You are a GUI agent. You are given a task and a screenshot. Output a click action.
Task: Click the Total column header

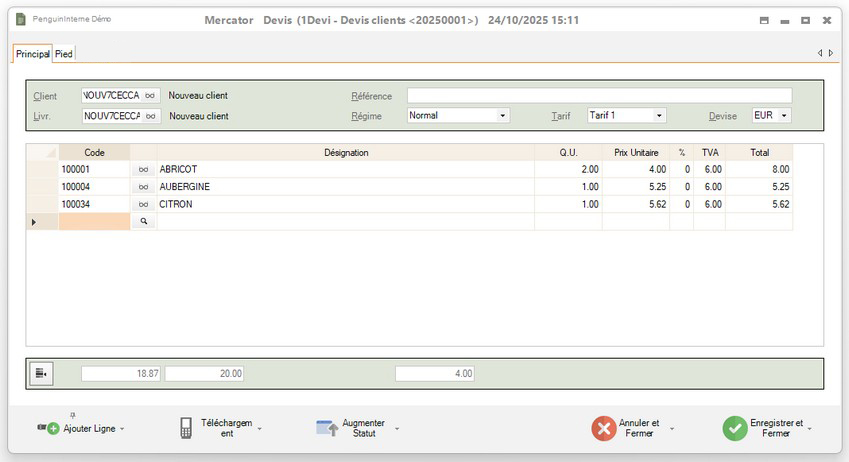759,152
